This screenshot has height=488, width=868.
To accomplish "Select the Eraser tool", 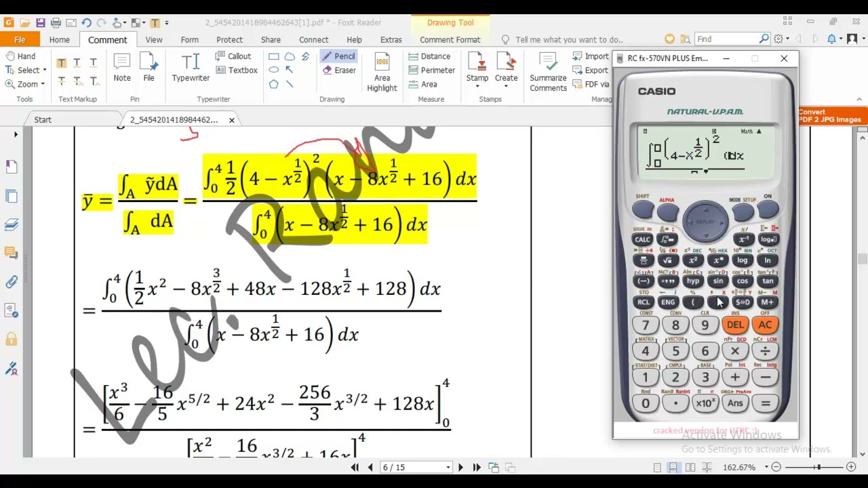I will coord(338,70).
